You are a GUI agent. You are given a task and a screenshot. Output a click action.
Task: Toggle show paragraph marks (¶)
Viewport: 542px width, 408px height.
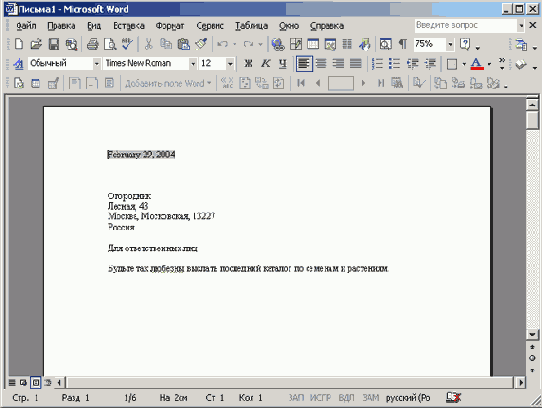[402, 44]
